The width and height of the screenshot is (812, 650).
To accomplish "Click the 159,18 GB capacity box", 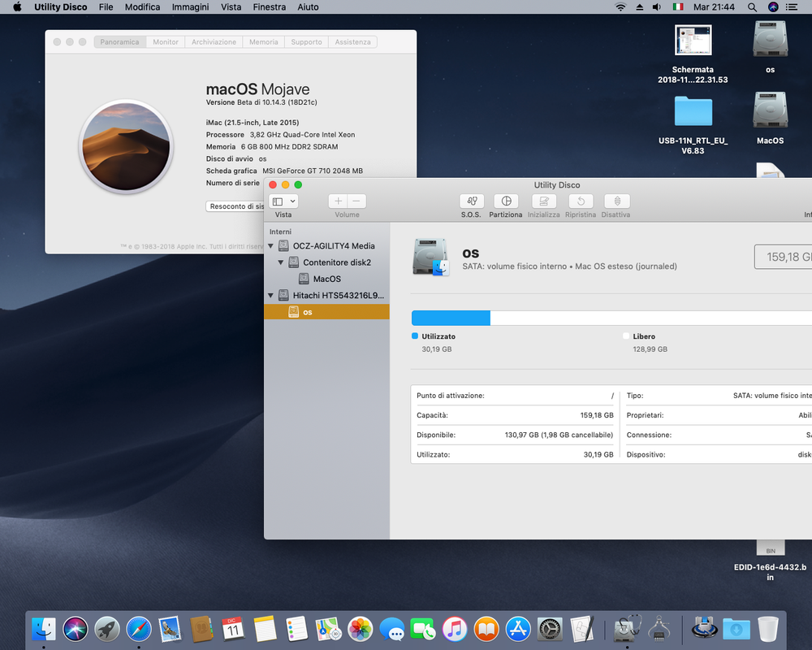I will 783,257.
